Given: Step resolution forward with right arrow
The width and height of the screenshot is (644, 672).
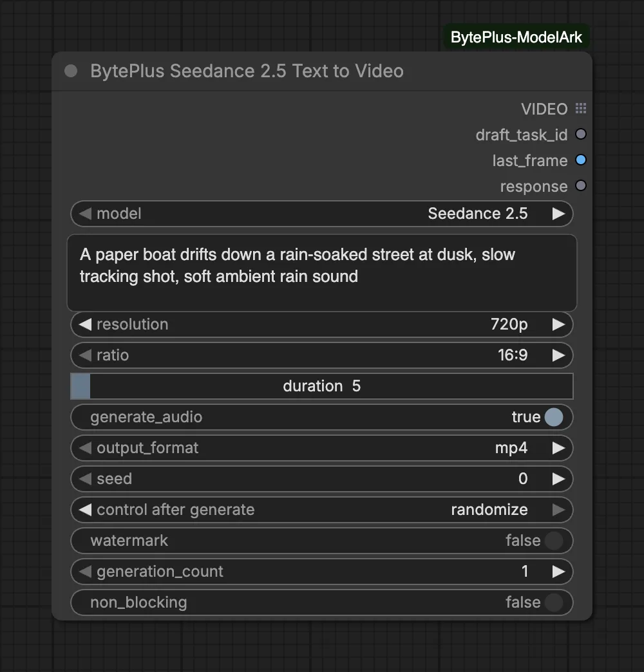Looking at the screenshot, I should (x=558, y=324).
